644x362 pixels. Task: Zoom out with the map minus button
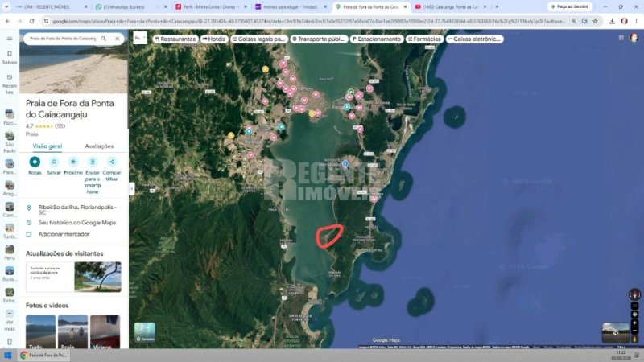(x=634, y=331)
